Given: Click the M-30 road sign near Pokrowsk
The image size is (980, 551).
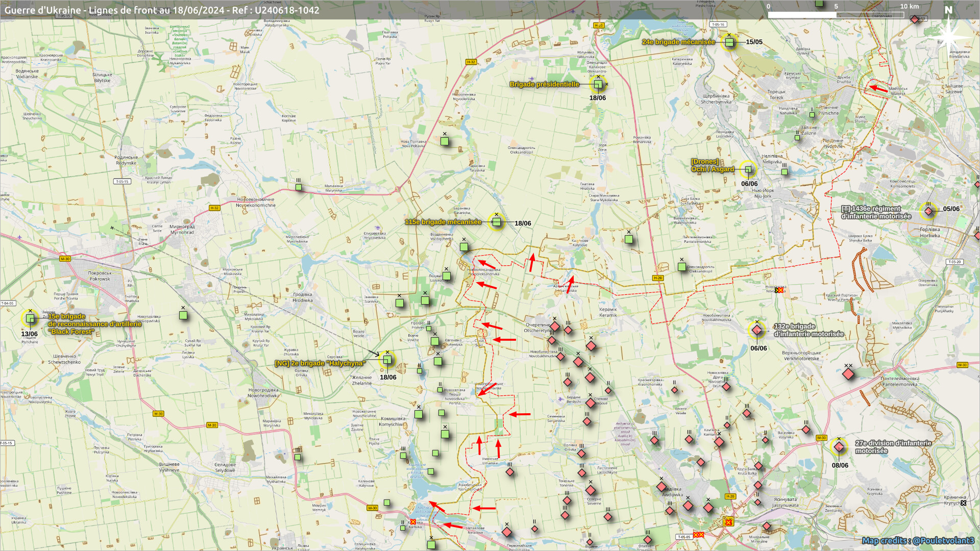Looking at the screenshot, I should click(65, 259).
